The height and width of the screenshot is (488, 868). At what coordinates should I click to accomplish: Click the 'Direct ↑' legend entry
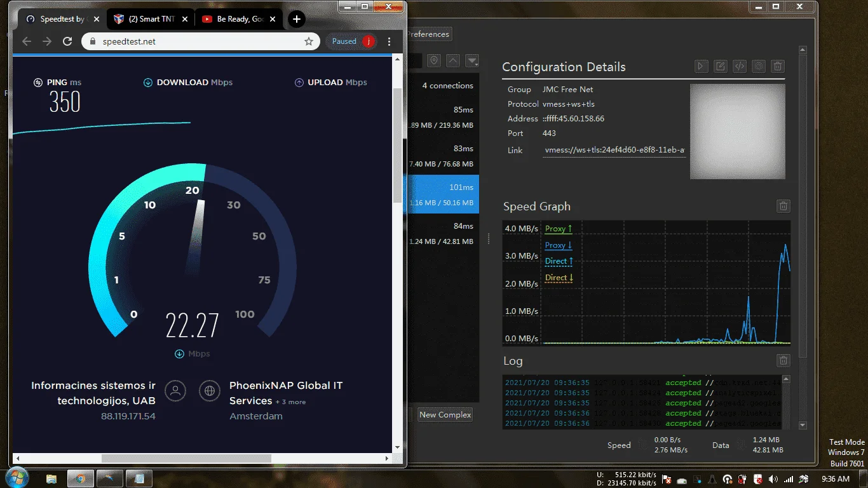coord(559,261)
